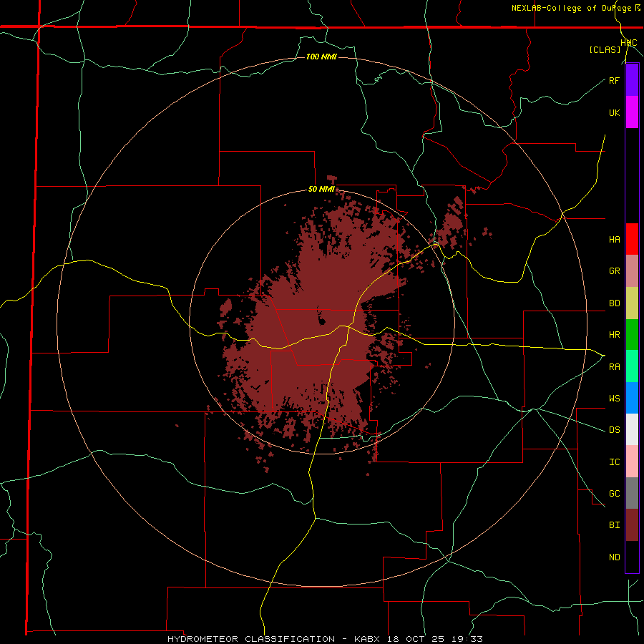Click the 'GR' legend label
The width and height of the screenshot is (644, 644).
[x=614, y=271]
